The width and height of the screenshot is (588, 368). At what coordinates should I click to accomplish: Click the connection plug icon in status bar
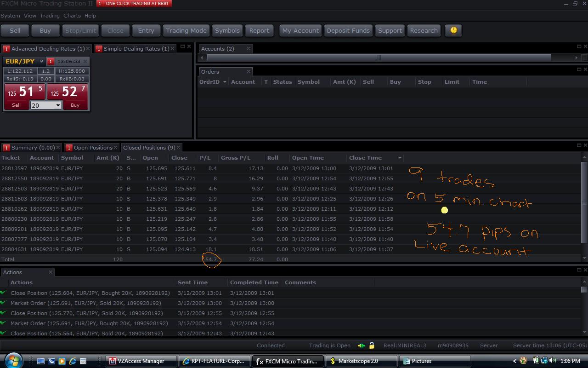[362, 345]
